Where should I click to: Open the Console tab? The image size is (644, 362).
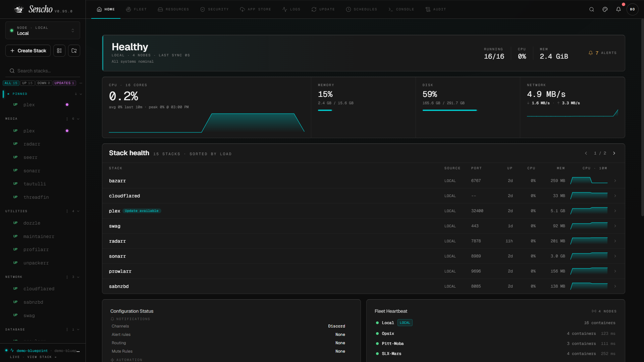click(x=401, y=9)
